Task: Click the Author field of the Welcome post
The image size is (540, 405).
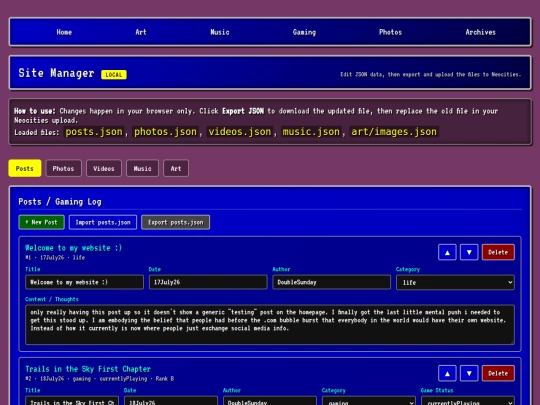Action: tap(332, 282)
